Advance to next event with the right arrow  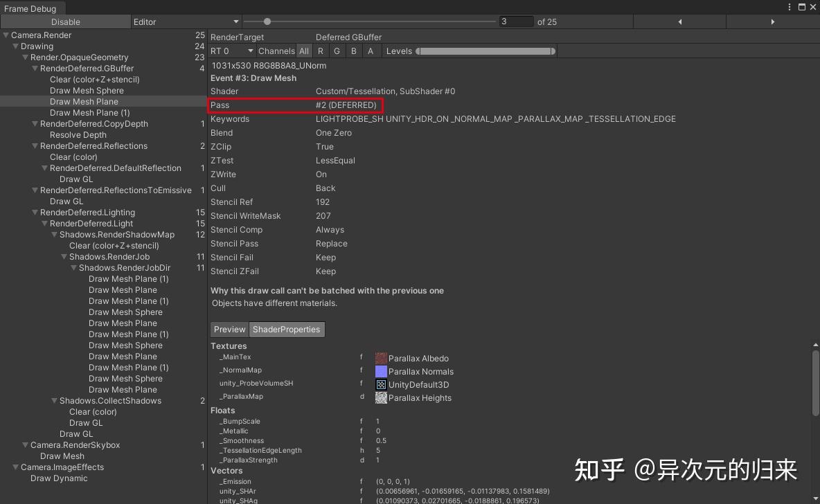(x=772, y=21)
